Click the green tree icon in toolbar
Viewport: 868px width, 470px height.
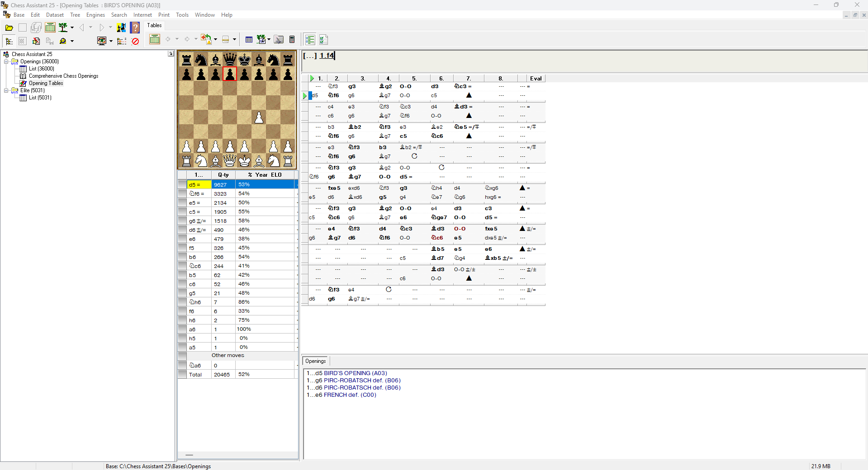click(63, 28)
